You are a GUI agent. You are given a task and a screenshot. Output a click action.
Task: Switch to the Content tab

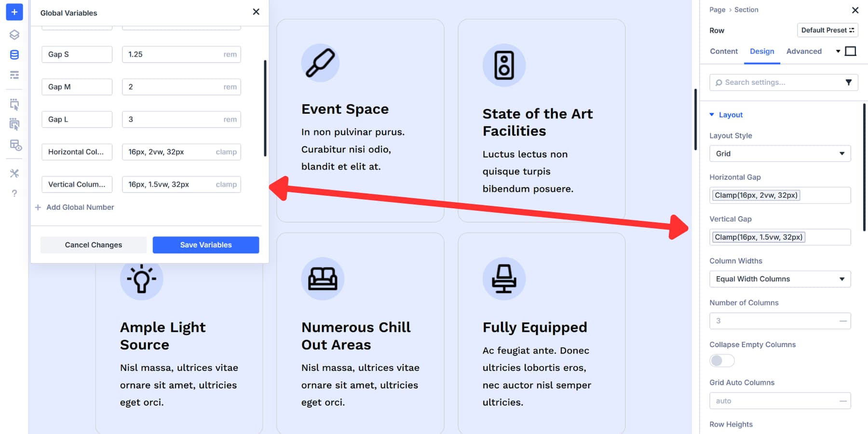tap(723, 51)
